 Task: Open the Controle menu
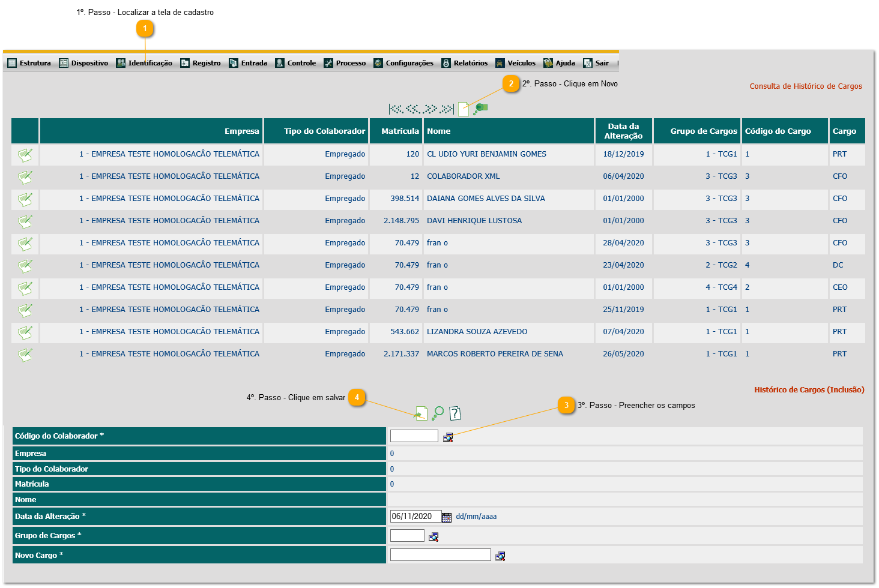click(x=295, y=63)
